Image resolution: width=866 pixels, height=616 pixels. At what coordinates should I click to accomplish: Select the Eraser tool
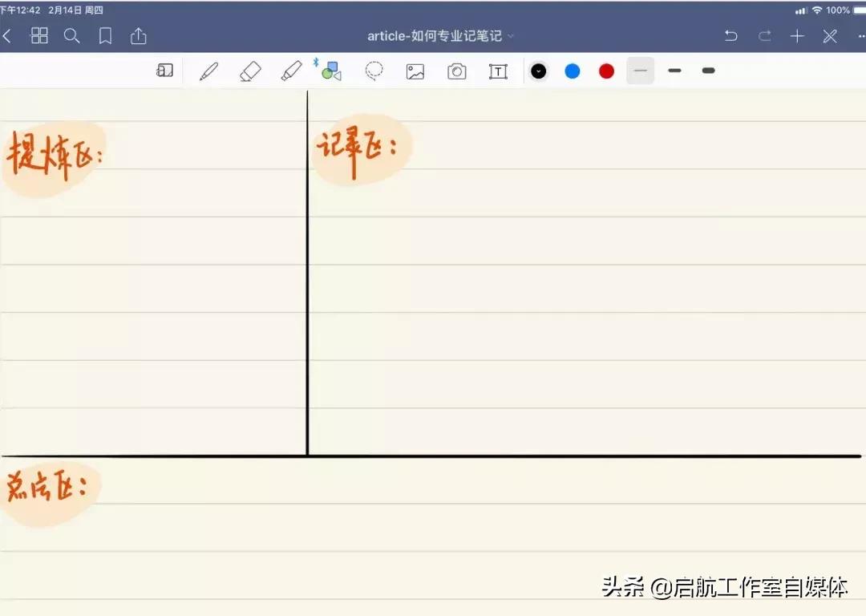250,71
